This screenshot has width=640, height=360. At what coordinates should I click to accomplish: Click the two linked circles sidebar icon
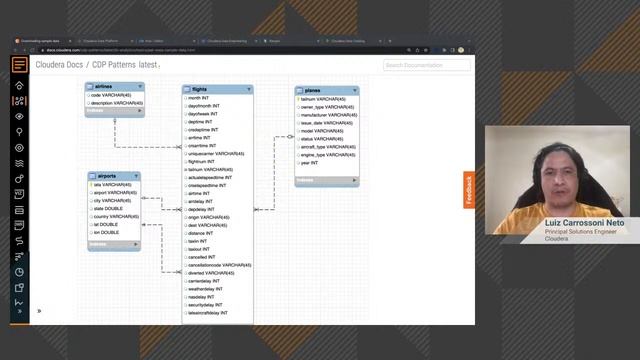click(x=19, y=179)
